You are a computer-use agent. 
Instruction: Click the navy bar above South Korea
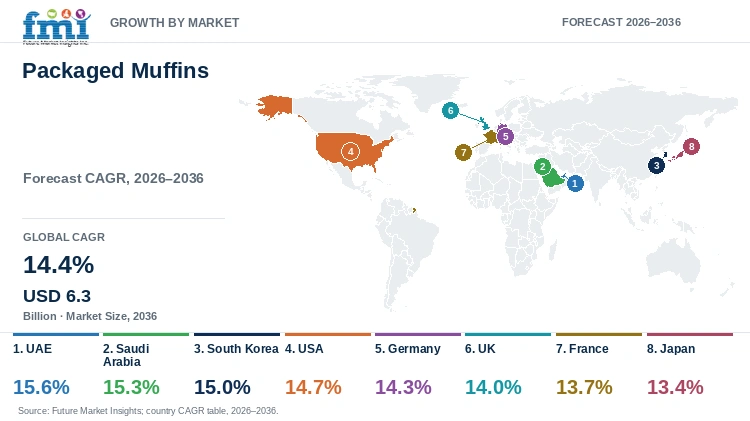[x=237, y=334]
